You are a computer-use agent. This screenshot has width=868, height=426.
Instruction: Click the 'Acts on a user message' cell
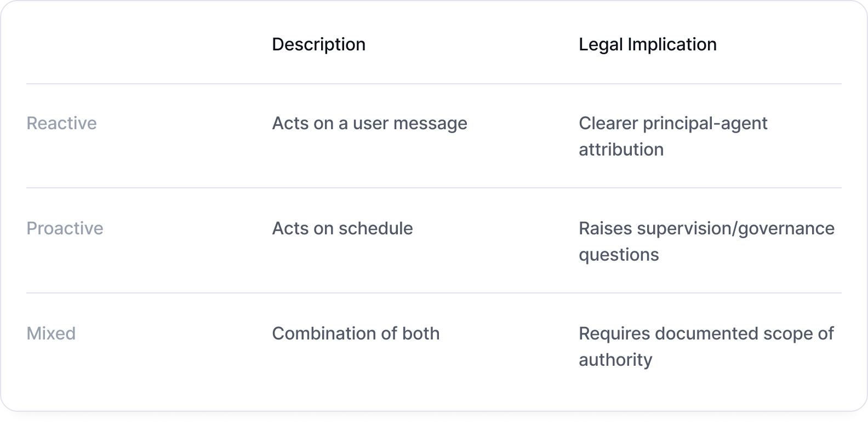pyautogui.click(x=370, y=123)
